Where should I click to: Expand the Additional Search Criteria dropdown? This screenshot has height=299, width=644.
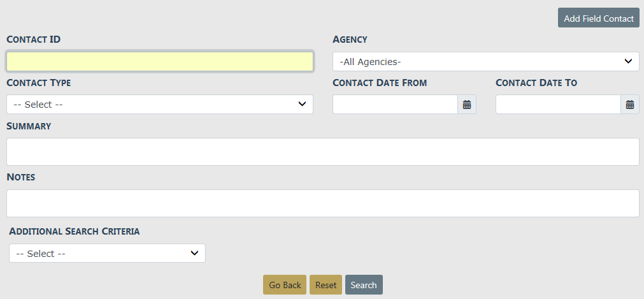[107, 254]
